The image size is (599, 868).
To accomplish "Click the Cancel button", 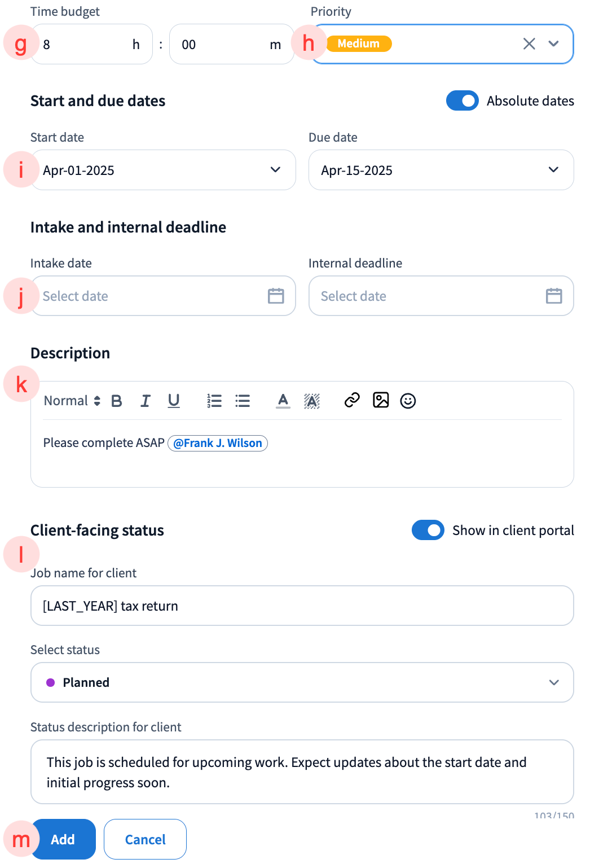I will 145,839.
